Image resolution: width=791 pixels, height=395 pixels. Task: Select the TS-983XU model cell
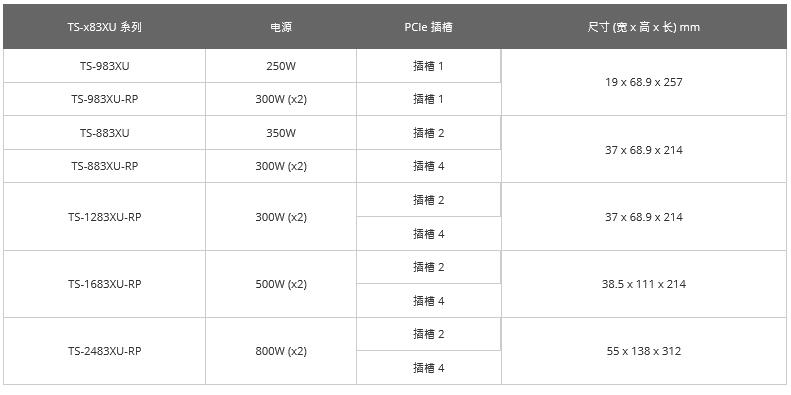click(x=104, y=66)
